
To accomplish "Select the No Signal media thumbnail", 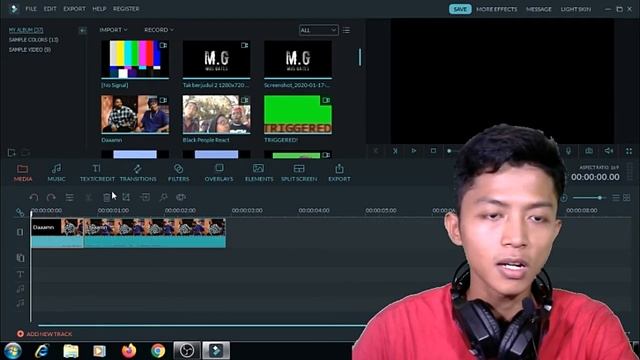I will click(135, 59).
